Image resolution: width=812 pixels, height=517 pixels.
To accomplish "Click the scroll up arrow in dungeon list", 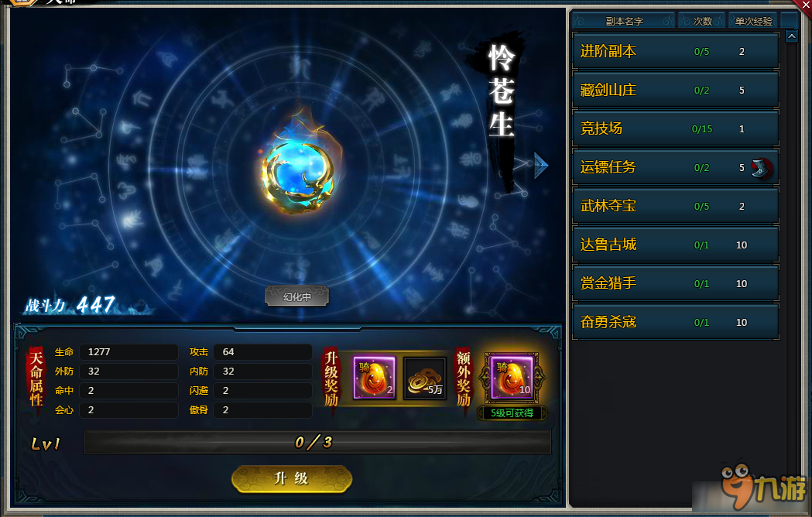I will (791, 36).
